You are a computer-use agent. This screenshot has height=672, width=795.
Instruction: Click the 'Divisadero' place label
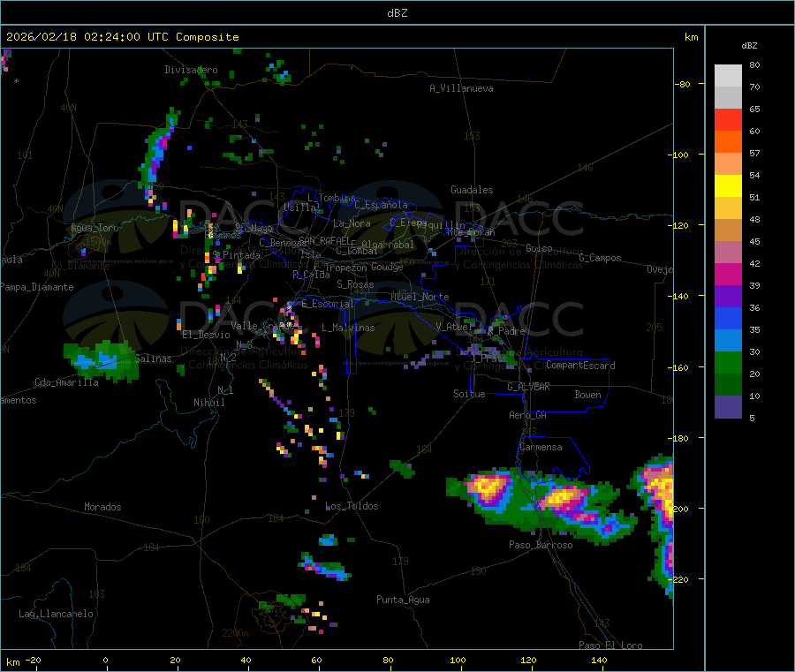[x=191, y=70]
